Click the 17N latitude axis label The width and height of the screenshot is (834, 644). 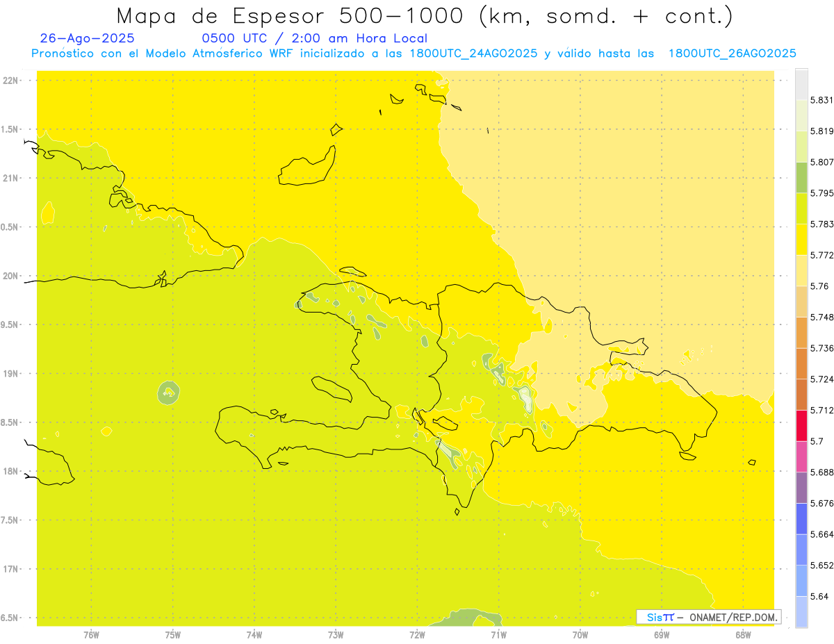click(10, 569)
